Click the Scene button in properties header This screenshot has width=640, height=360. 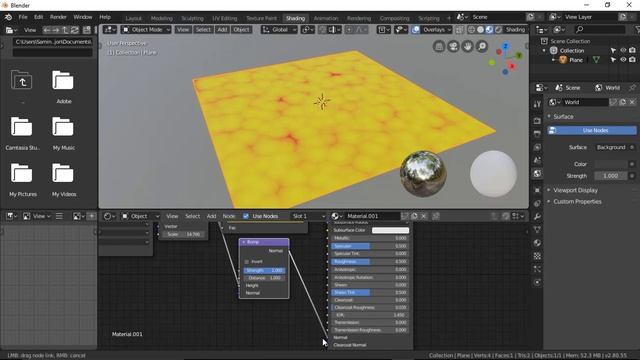[x=568, y=88]
